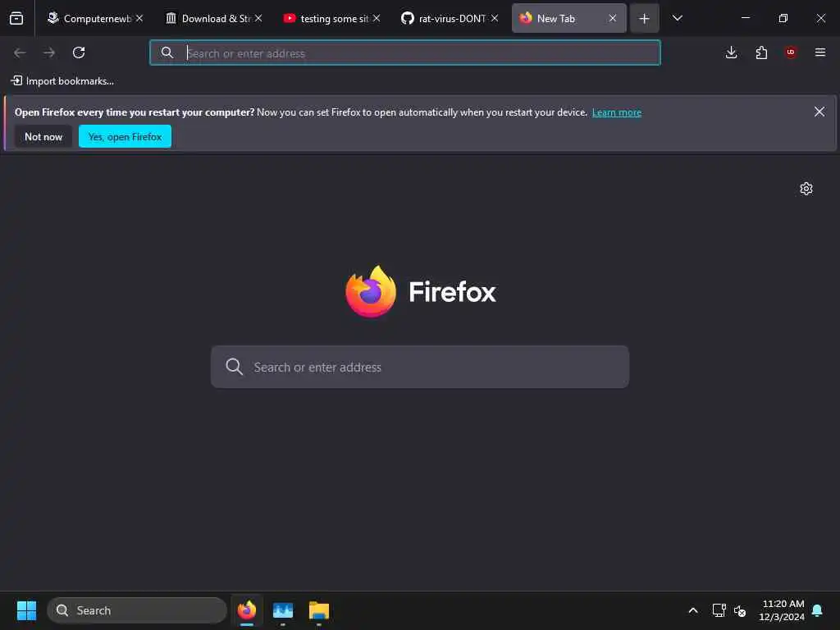Open the Learn more link
This screenshot has width=840, height=630.
[617, 112]
